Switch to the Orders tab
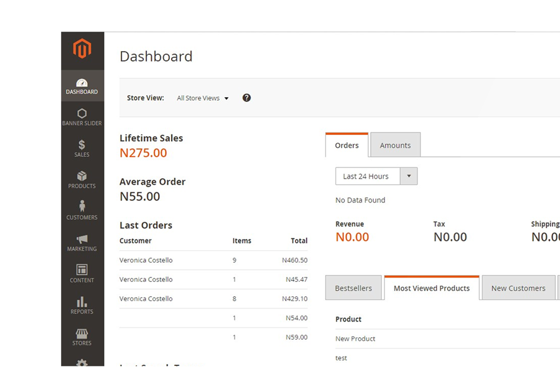 click(347, 146)
